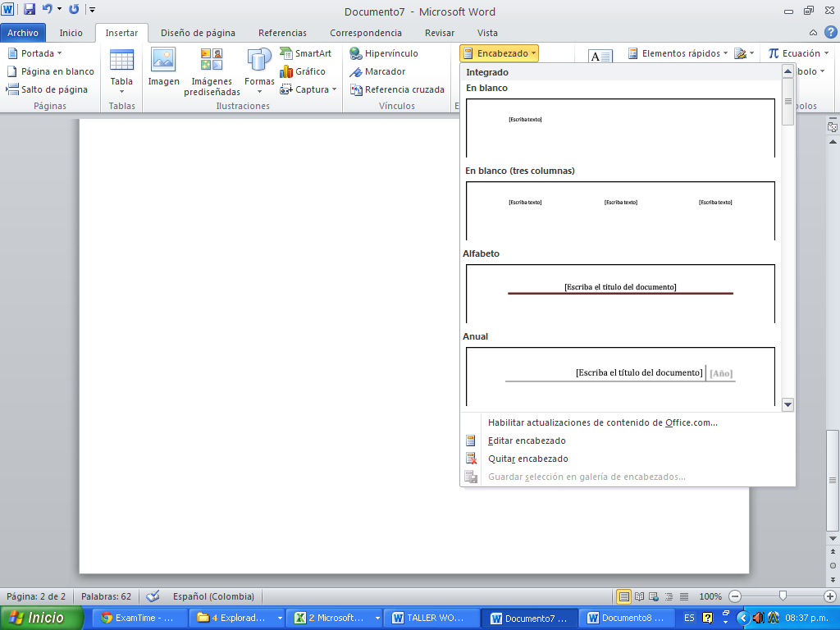Click the Hipervínculo icon

coord(356,53)
